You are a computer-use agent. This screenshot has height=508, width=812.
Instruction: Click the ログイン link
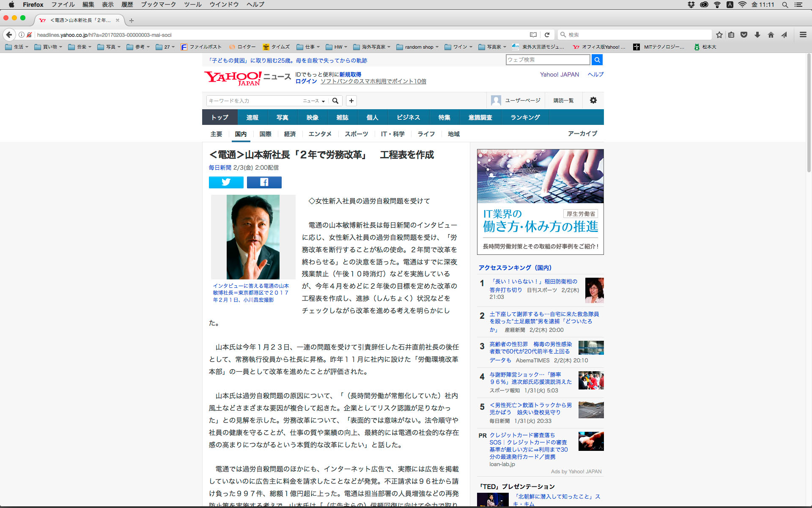click(306, 81)
